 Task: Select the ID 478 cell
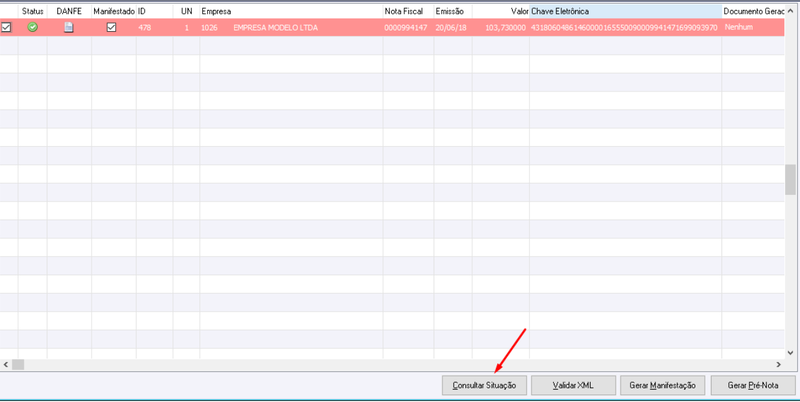[155, 28]
